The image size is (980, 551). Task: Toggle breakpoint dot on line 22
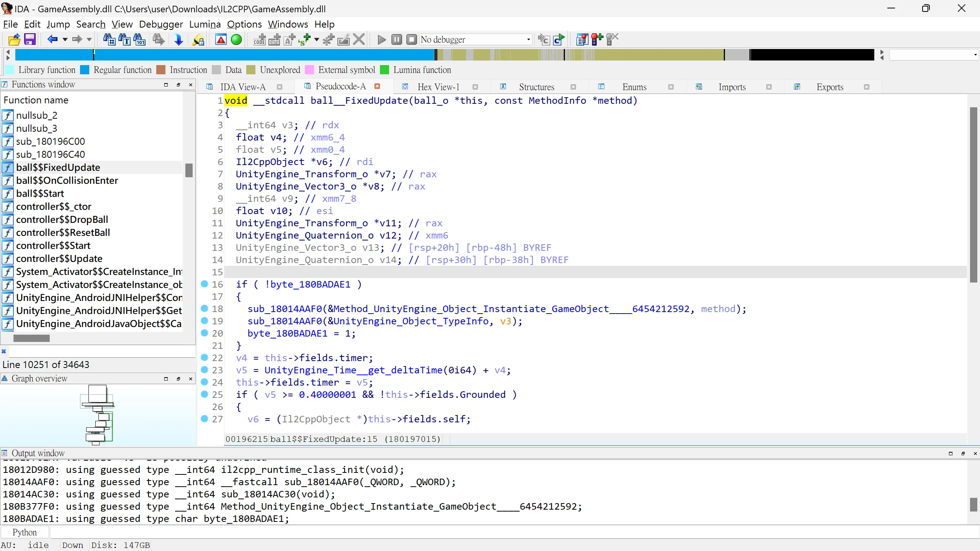(x=205, y=357)
